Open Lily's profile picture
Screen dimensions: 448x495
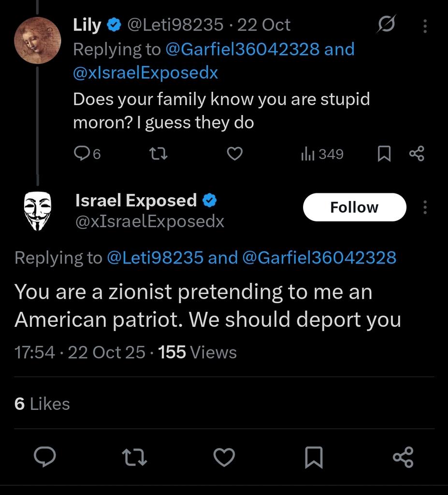click(x=38, y=41)
